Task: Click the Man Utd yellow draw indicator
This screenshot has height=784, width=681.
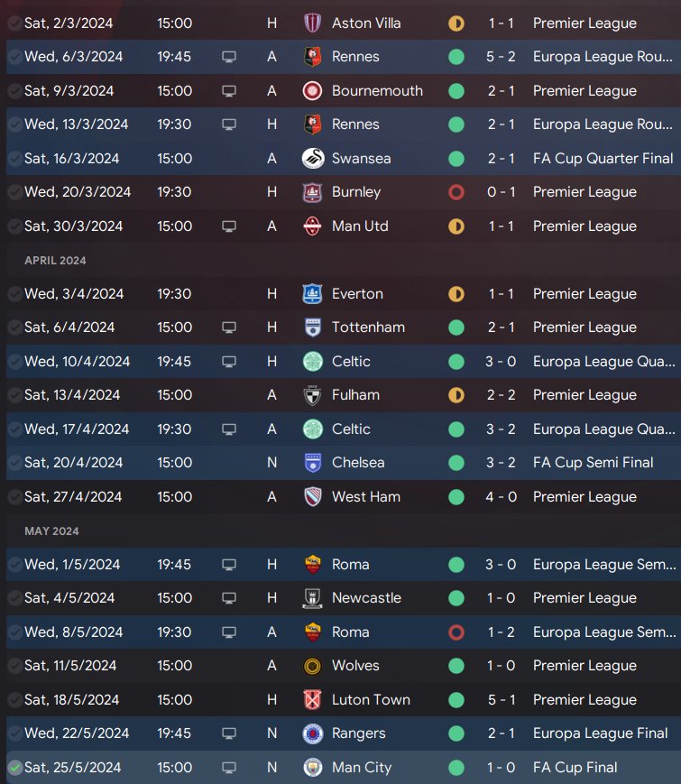Action: (x=456, y=226)
